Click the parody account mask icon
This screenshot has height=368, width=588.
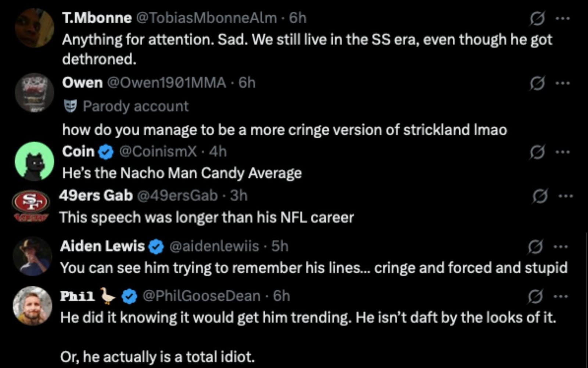(71, 106)
